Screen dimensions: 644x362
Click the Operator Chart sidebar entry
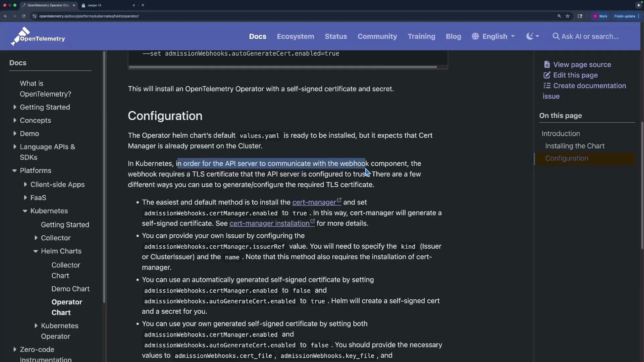coord(66,307)
